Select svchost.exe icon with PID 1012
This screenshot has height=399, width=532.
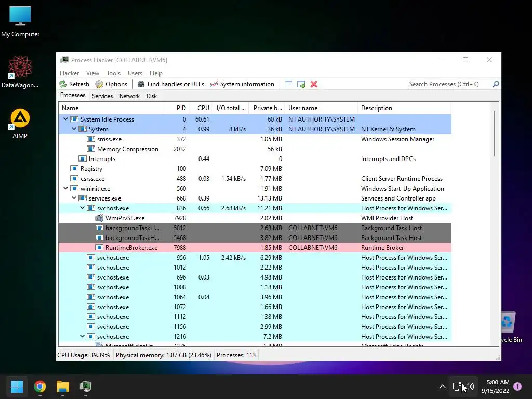(x=90, y=267)
